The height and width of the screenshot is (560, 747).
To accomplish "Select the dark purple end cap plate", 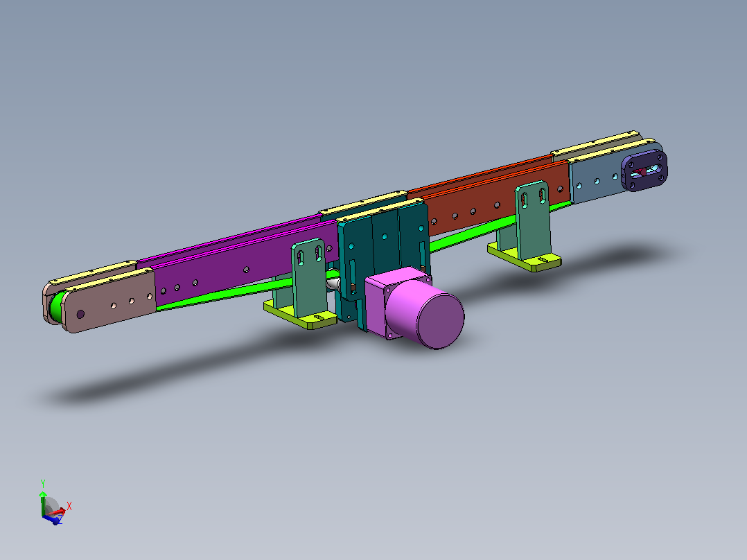I will click(x=644, y=170).
